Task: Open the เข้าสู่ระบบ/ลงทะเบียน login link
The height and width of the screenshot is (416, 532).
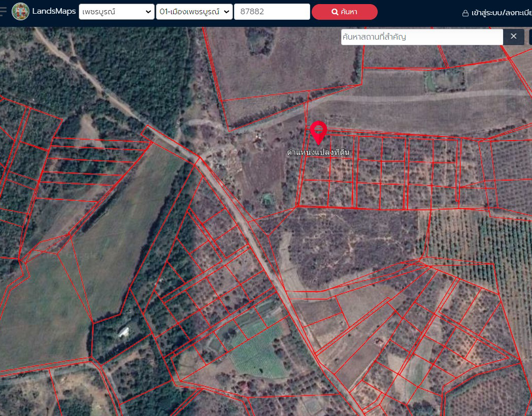Action: pos(501,13)
